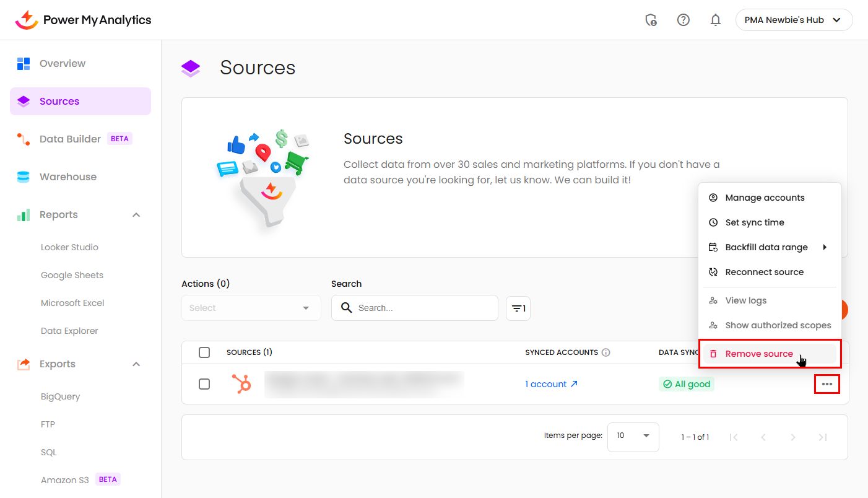868x498 pixels.
Task: Open the notifications bell icon
Action: coord(716,20)
